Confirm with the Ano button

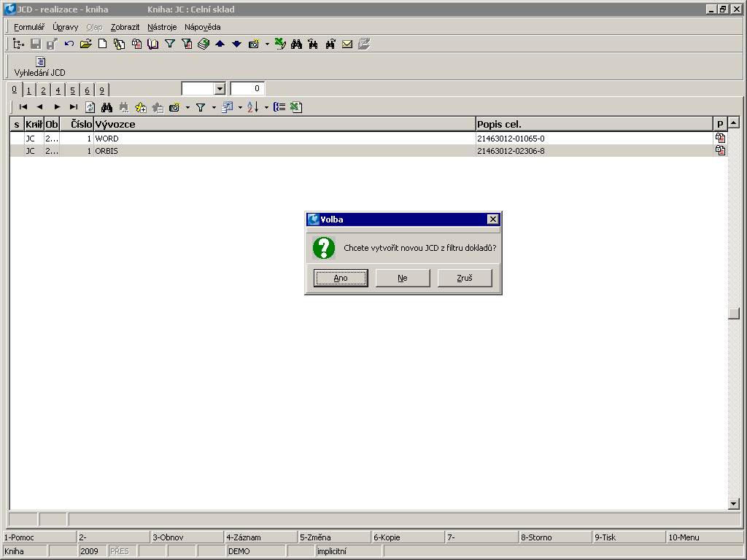click(x=341, y=278)
